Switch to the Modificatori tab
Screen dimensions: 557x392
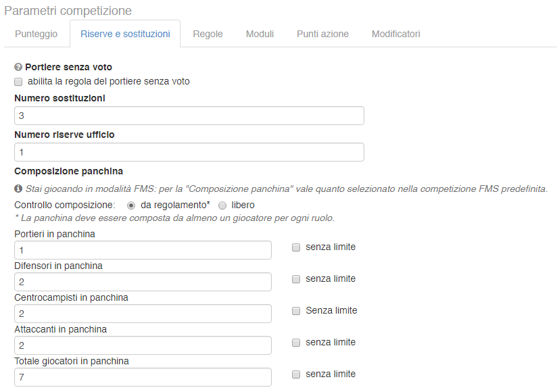pyautogui.click(x=395, y=34)
